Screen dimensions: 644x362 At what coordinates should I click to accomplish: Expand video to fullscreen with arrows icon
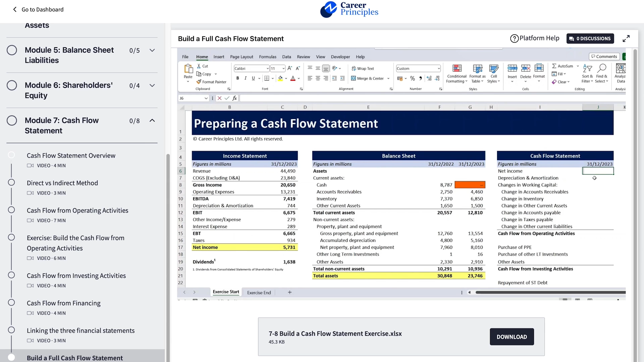click(x=626, y=39)
